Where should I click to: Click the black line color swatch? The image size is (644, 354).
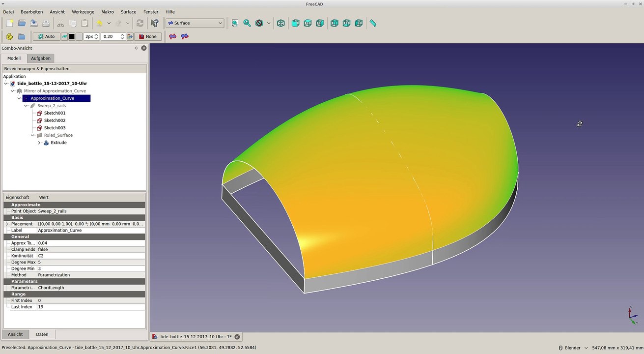72,36
